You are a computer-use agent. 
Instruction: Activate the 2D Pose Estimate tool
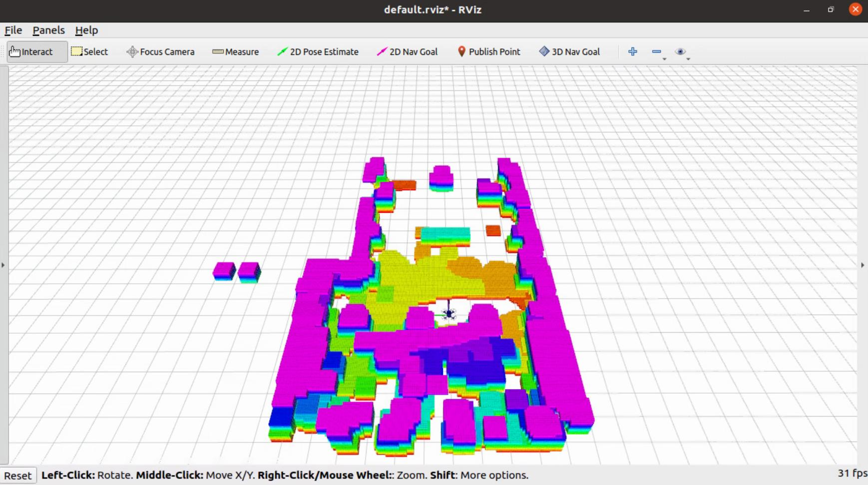[318, 51]
